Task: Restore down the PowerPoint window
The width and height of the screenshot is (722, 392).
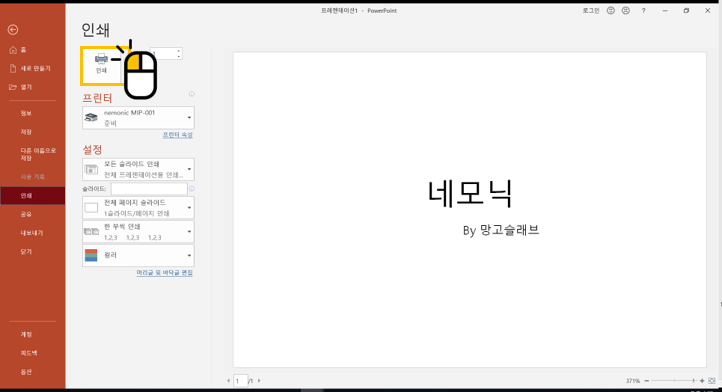Action: (687, 11)
